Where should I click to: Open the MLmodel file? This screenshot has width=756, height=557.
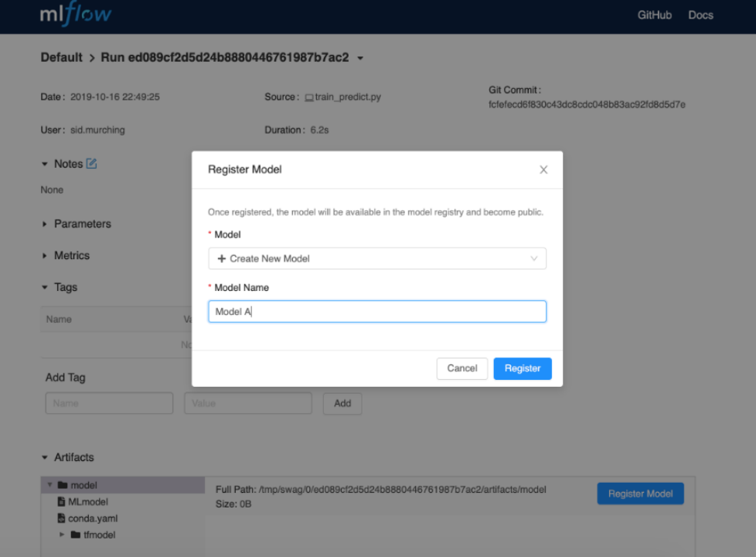(88, 501)
